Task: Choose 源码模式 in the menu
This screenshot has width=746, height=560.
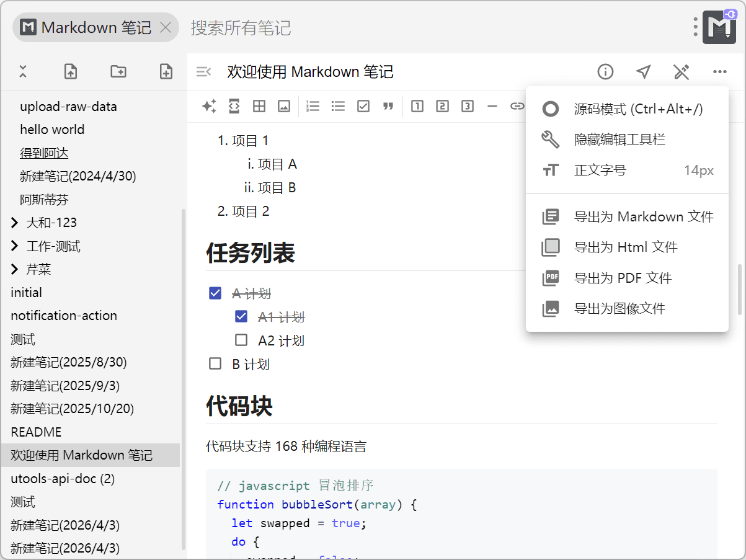Action: 638,109
